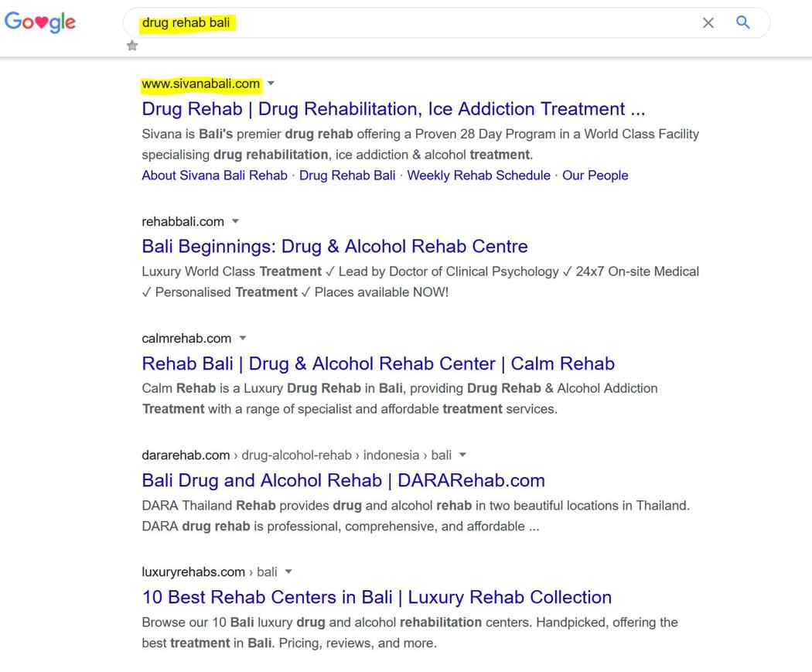Visit the Bali Beginnings rehab centre result

(334, 246)
